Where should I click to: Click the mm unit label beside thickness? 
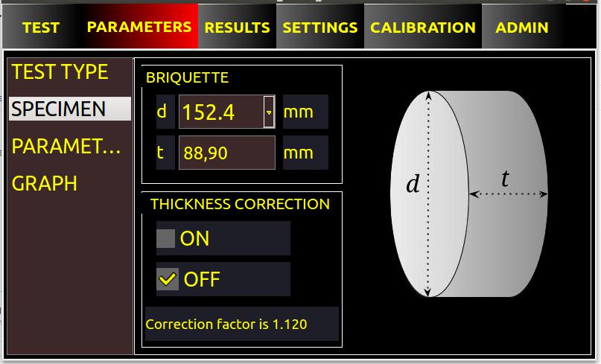click(x=305, y=153)
